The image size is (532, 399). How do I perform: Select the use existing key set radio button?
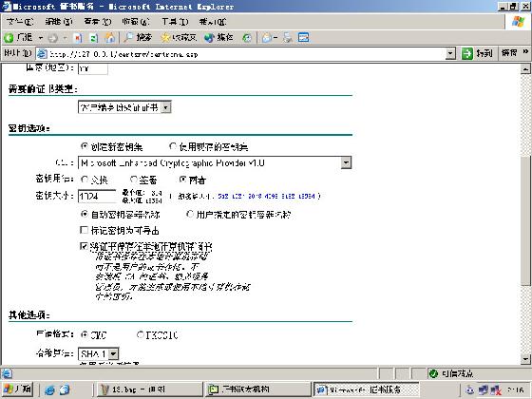[172, 146]
